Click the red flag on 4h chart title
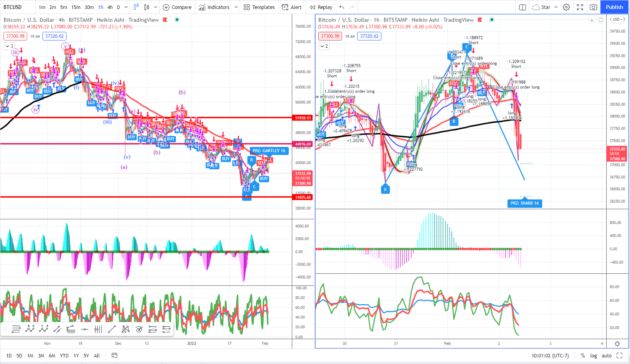The width and height of the screenshot is (630, 364). tap(165, 20)
